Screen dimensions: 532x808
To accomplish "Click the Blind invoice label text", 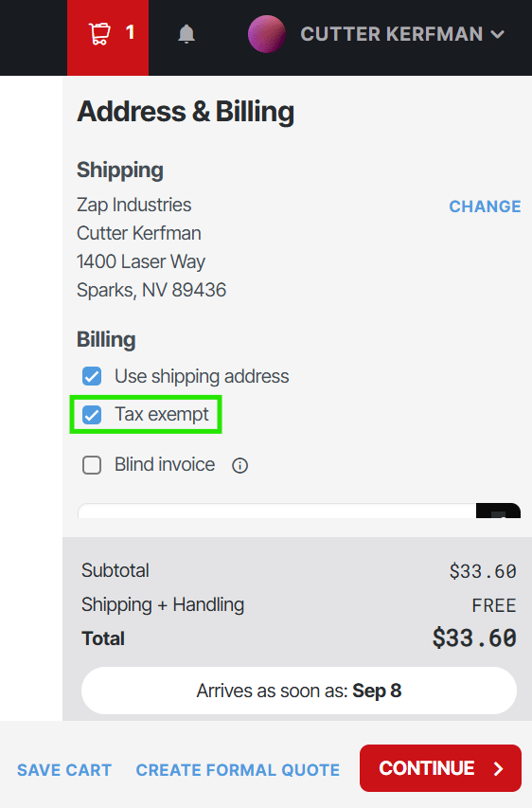I will [165, 464].
